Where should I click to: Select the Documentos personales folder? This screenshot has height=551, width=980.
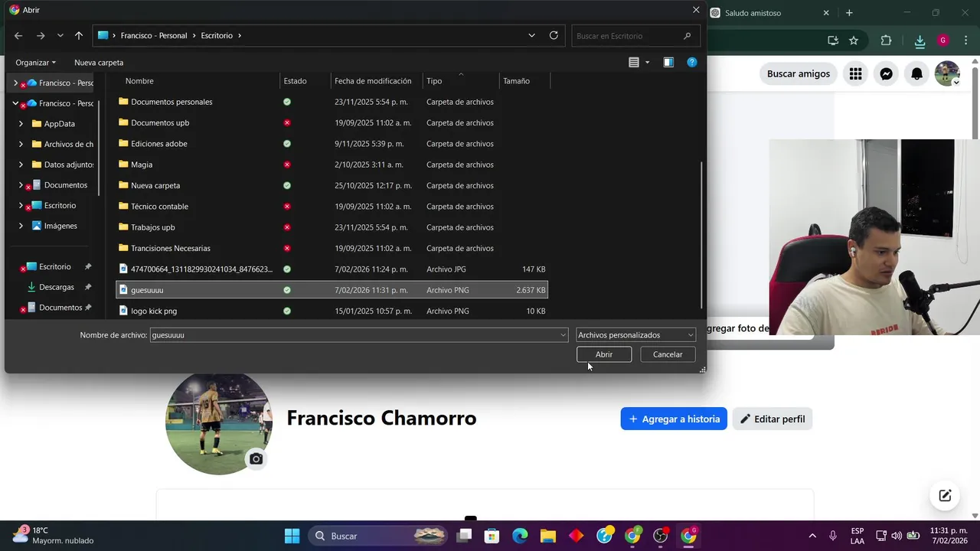(x=332, y=102)
